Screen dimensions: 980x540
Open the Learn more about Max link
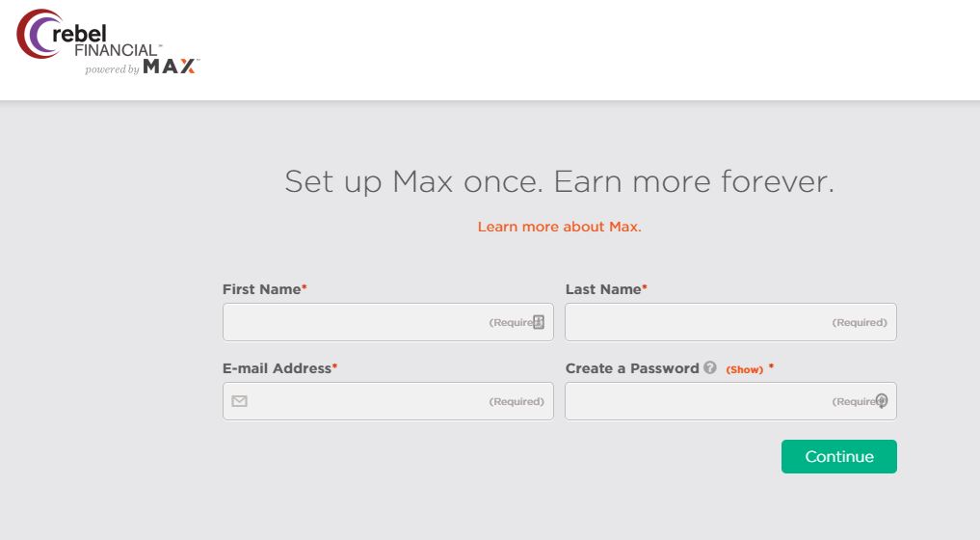point(559,227)
